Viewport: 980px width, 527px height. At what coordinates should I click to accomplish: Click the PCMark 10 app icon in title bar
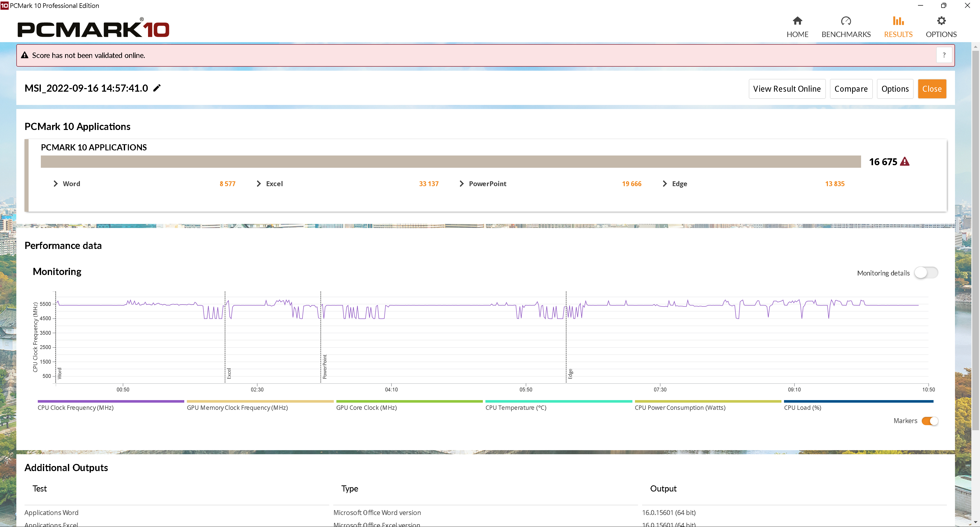pyautogui.click(x=4, y=5)
